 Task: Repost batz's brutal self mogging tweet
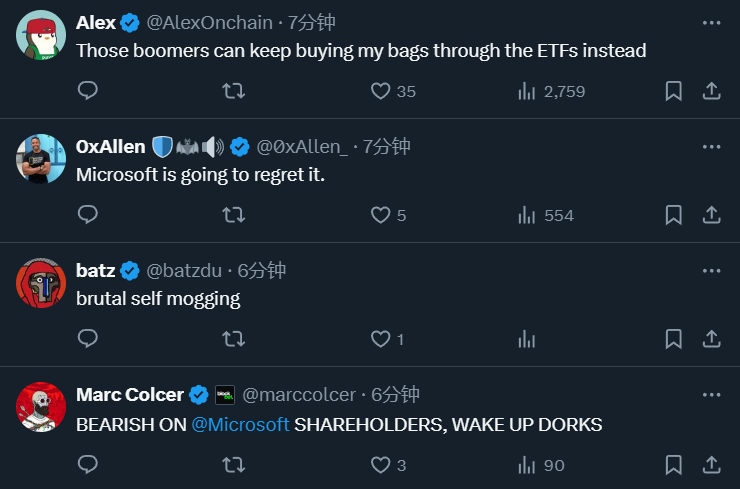233,339
